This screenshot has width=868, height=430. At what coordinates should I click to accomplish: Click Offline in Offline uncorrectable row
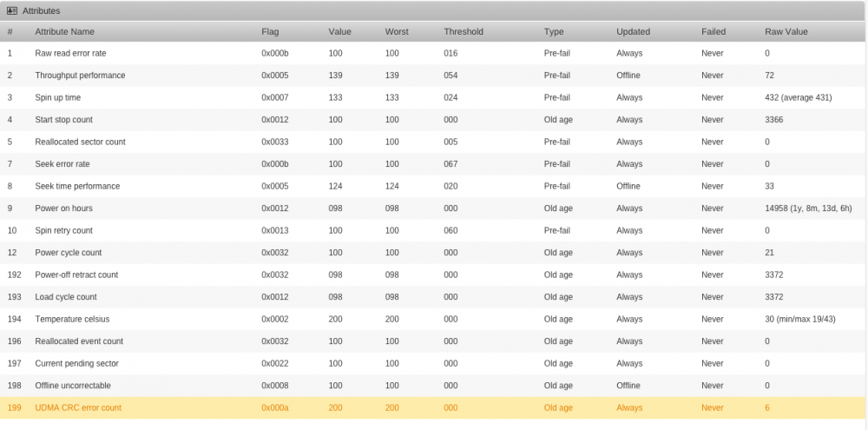coord(628,386)
